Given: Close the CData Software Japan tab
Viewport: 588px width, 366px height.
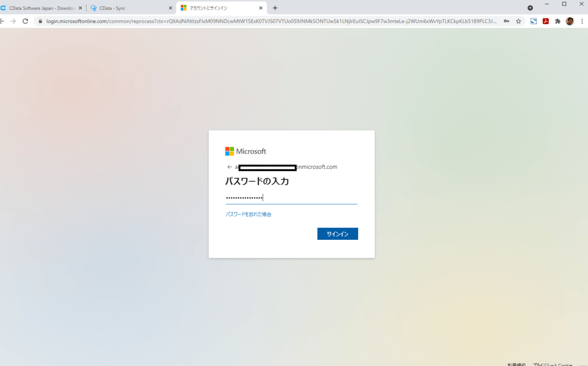Looking at the screenshot, I should (x=80, y=8).
